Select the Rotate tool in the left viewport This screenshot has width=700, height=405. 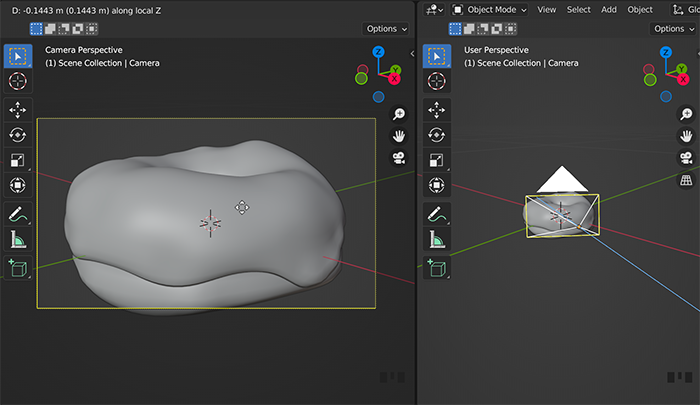coord(19,134)
